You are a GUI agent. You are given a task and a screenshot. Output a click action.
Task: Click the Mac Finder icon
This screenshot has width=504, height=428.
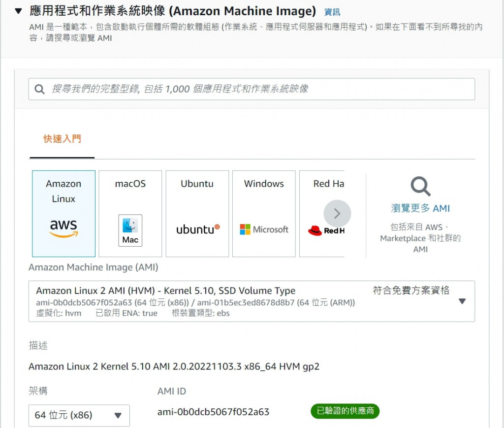(130, 230)
